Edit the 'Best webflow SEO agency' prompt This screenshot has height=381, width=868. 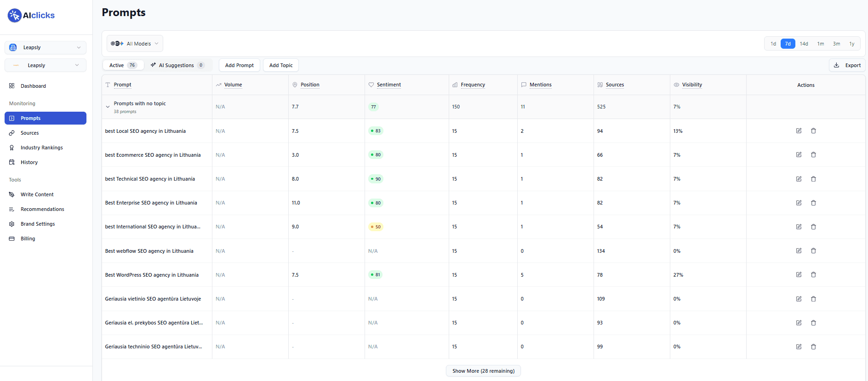799,251
